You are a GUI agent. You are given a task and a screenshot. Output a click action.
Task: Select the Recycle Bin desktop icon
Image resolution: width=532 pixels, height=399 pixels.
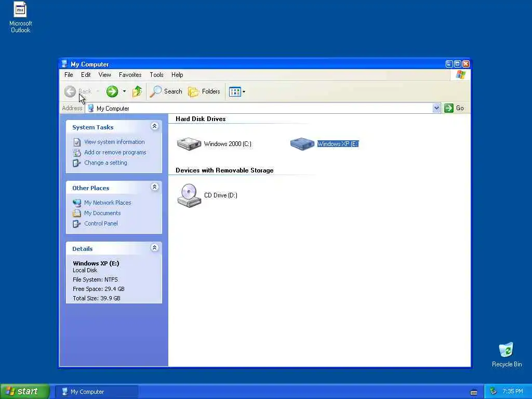(x=507, y=354)
